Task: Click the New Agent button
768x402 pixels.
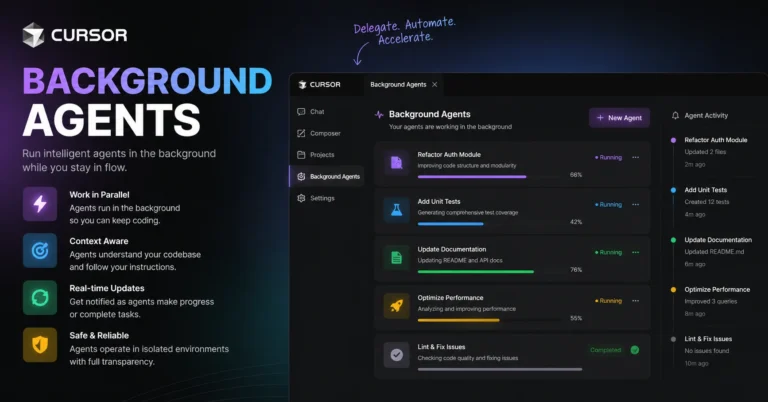Action: tap(619, 118)
